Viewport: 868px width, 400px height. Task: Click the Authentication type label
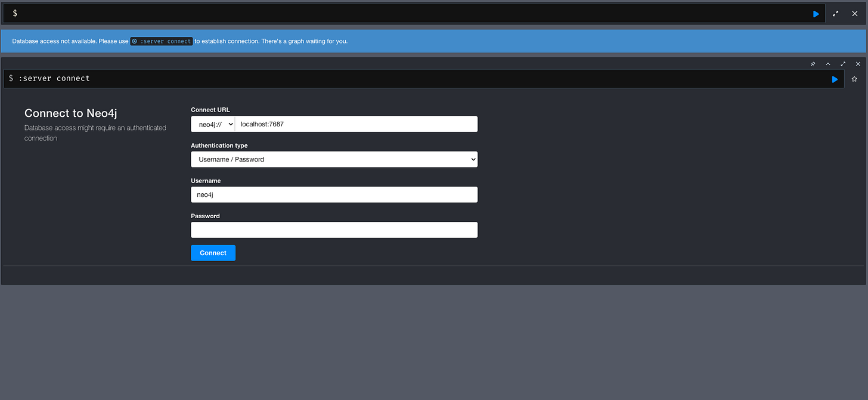coord(219,145)
